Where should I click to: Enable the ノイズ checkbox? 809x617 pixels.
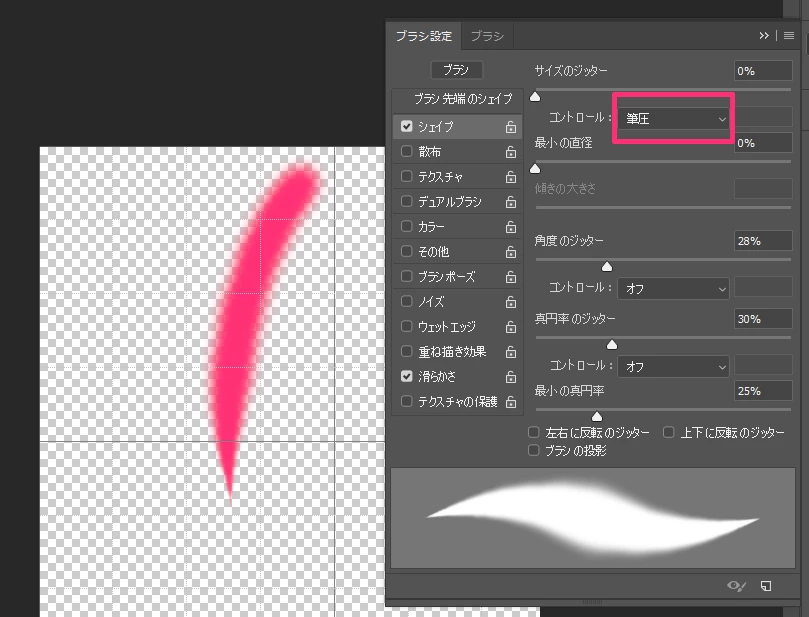pos(407,301)
